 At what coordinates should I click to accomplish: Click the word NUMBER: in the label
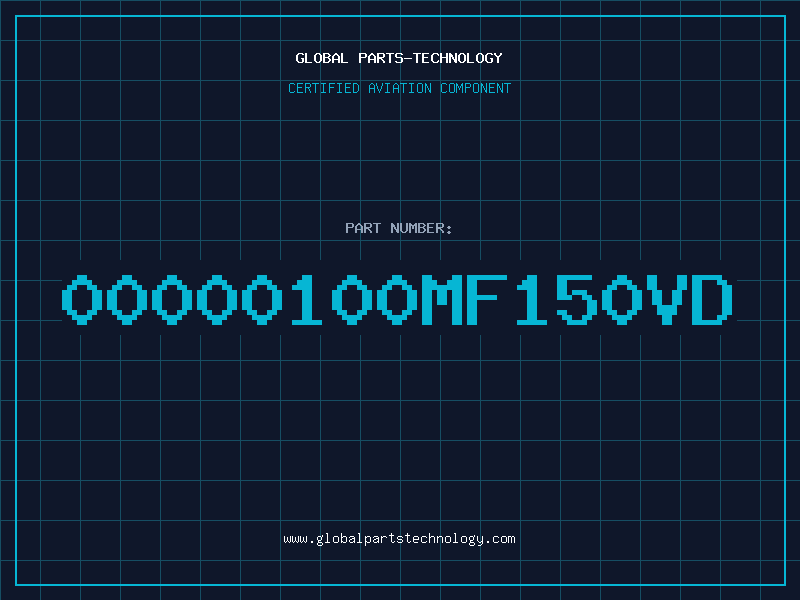[421, 228]
